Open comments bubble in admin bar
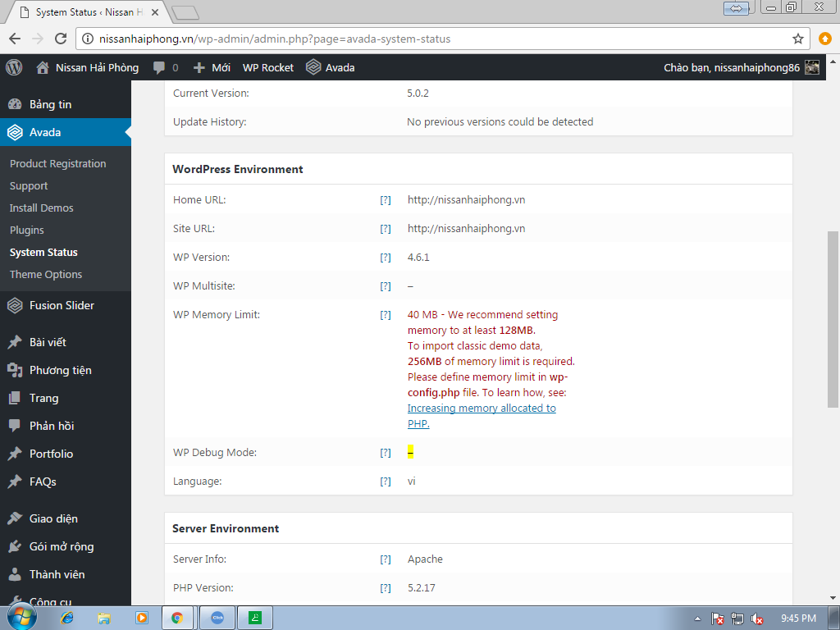Viewport: 840px width, 630px height. point(159,67)
